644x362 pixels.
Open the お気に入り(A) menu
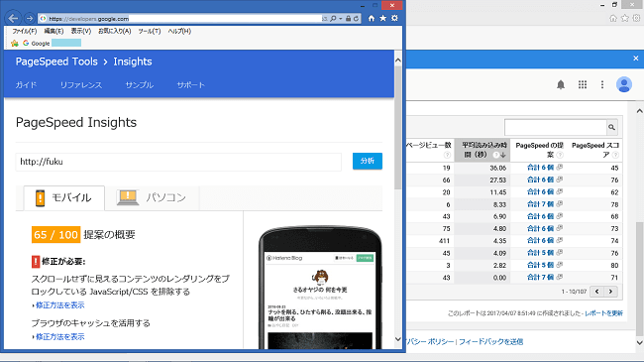tap(115, 32)
